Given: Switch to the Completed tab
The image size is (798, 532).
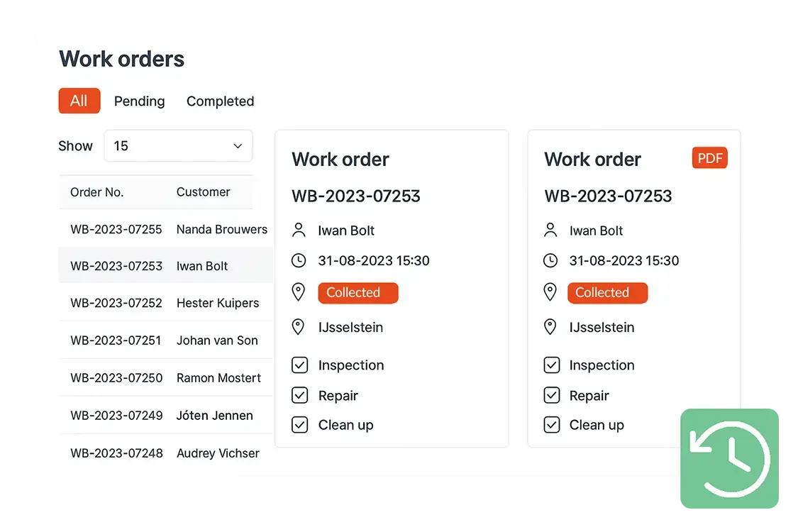Looking at the screenshot, I should pyautogui.click(x=220, y=101).
